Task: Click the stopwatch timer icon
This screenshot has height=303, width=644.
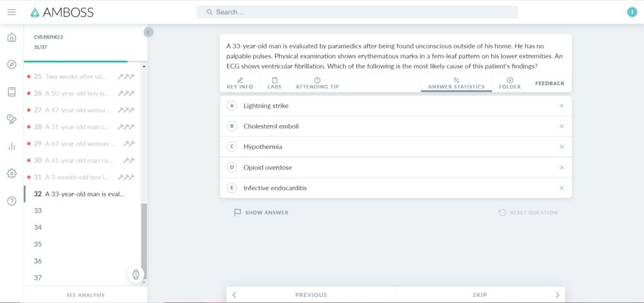Action: click(136, 274)
